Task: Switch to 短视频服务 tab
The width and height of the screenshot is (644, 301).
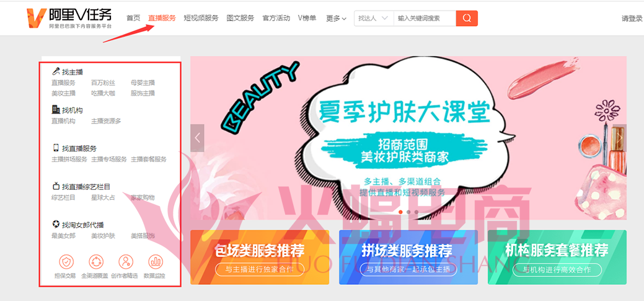Action: (201, 18)
